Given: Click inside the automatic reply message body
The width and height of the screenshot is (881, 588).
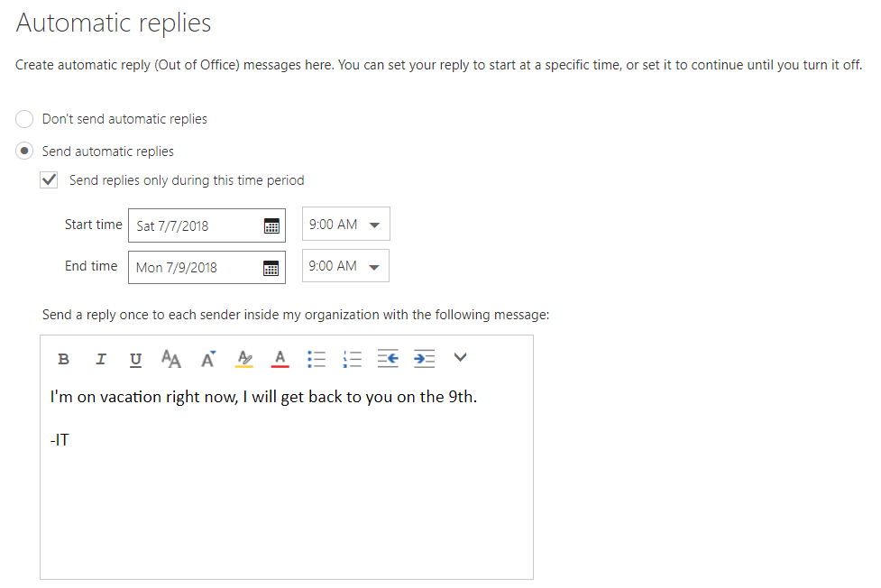Looking at the screenshot, I should point(286,496).
